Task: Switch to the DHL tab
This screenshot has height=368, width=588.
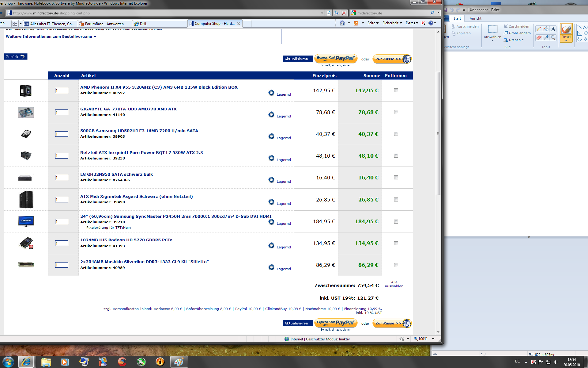Action: 160,24
